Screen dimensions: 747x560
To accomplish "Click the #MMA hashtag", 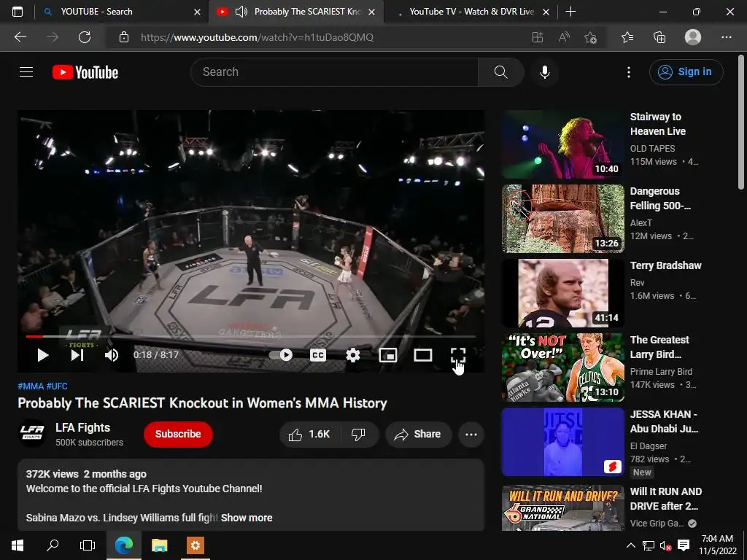I will pyautogui.click(x=31, y=386).
